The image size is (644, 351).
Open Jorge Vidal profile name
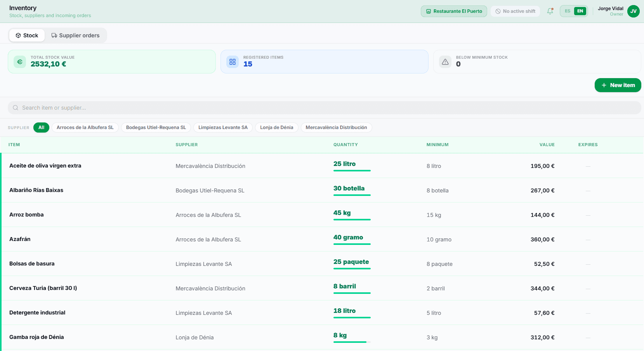pos(610,9)
